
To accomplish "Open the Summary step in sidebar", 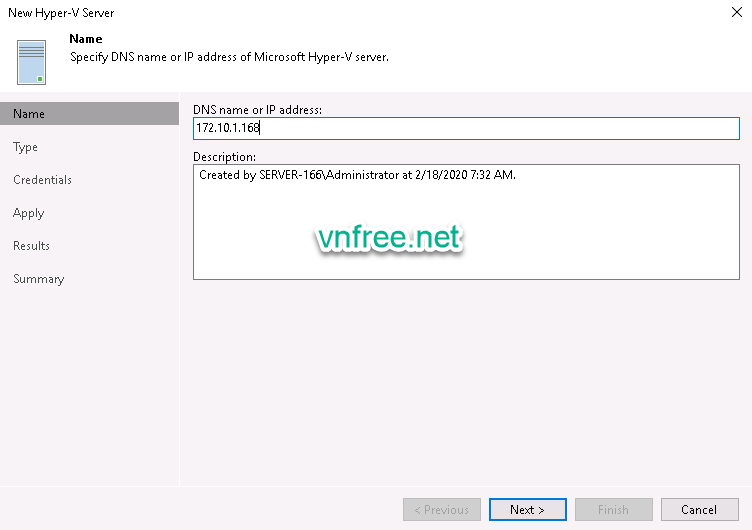I will pos(39,279).
